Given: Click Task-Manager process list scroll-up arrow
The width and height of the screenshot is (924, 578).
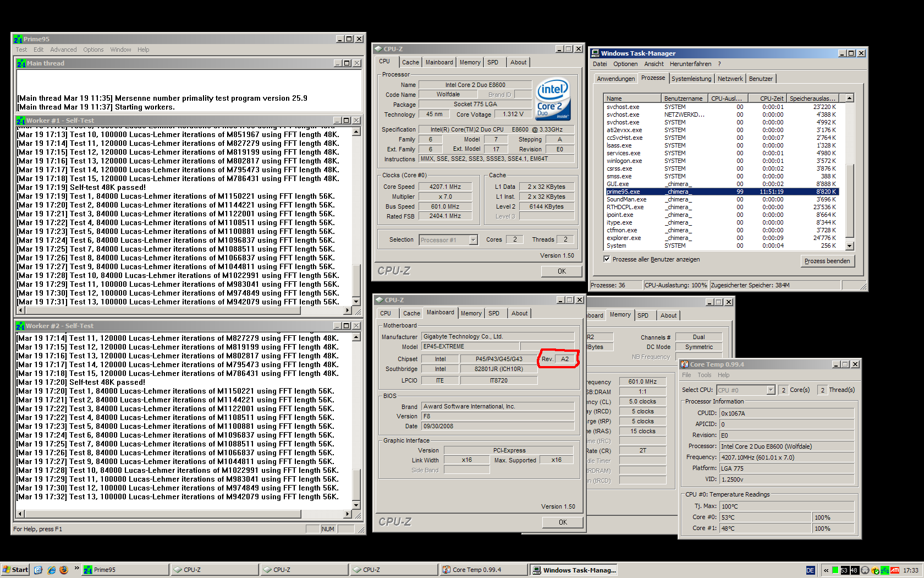Looking at the screenshot, I should 850,98.
